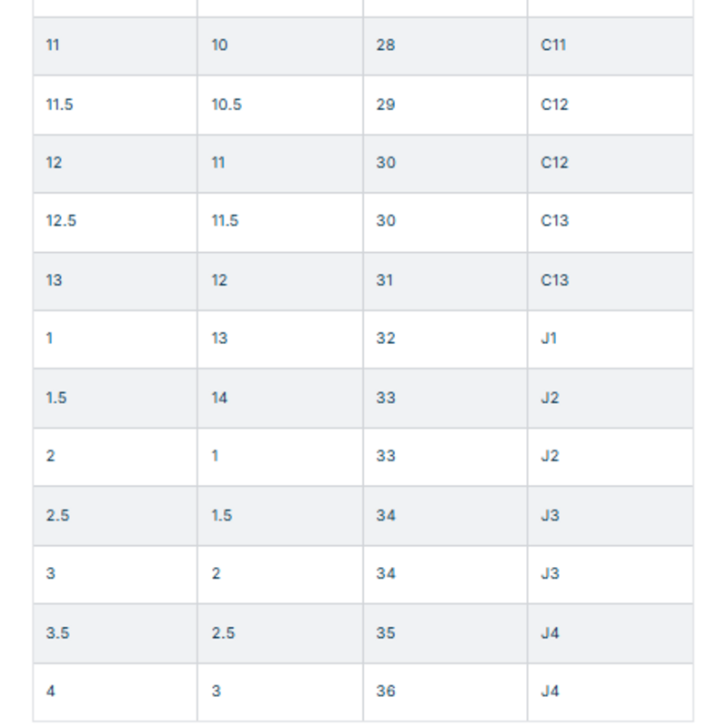Click the C11 cell in the table
Screen dimensions: 728x728
click(553, 45)
